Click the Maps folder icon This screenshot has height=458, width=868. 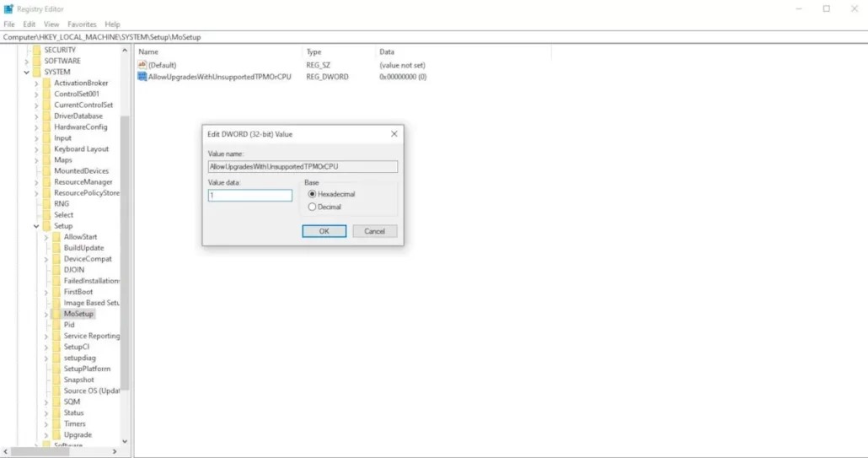(46, 160)
